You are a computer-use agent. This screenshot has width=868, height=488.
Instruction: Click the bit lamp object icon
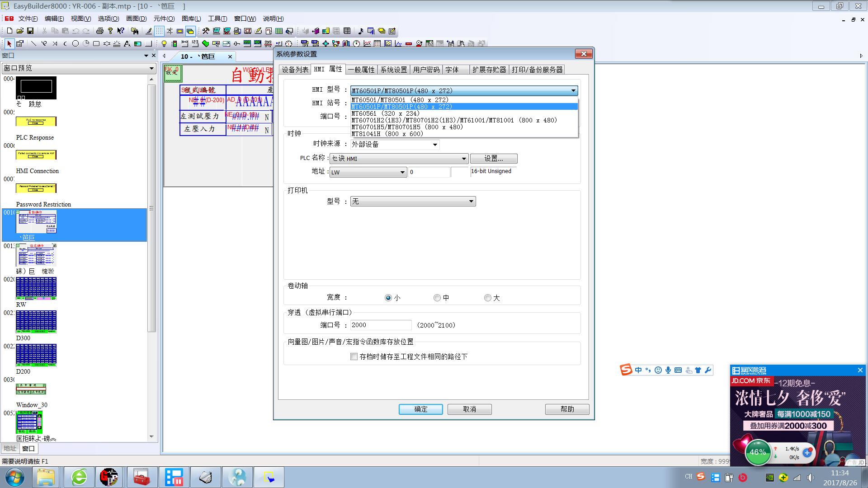(164, 44)
